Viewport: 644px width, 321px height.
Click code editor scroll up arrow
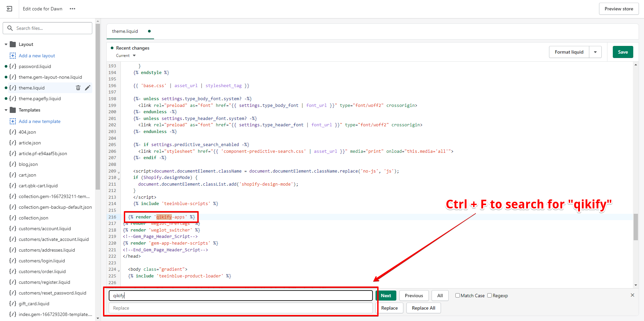(636, 65)
